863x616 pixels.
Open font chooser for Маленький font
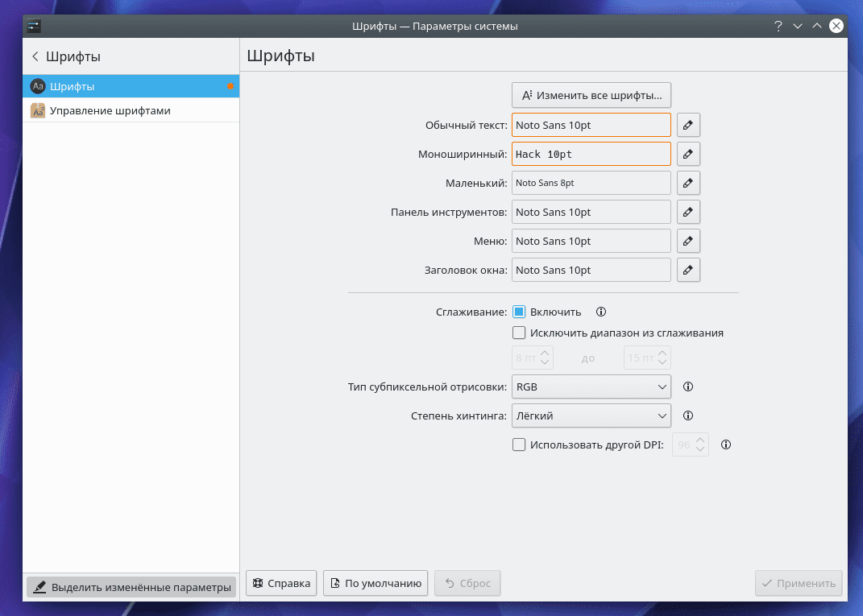[x=687, y=183]
